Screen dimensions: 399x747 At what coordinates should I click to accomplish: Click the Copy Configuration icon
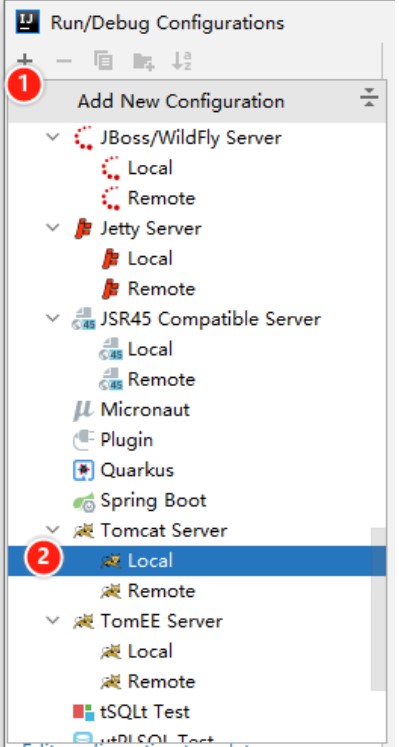pyautogui.click(x=103, y=61)
